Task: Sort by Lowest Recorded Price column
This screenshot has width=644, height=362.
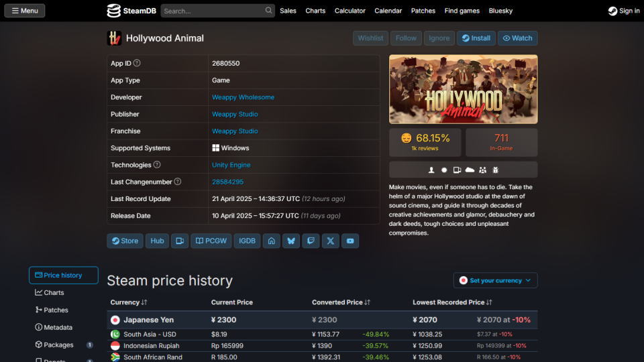Action: pyautogui.click(x=452, y=302)
